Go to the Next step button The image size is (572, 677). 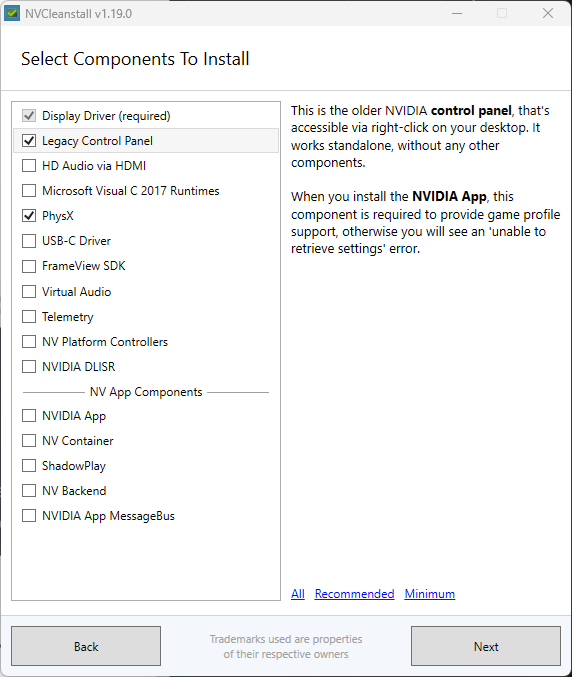click(x=486, y=646)
